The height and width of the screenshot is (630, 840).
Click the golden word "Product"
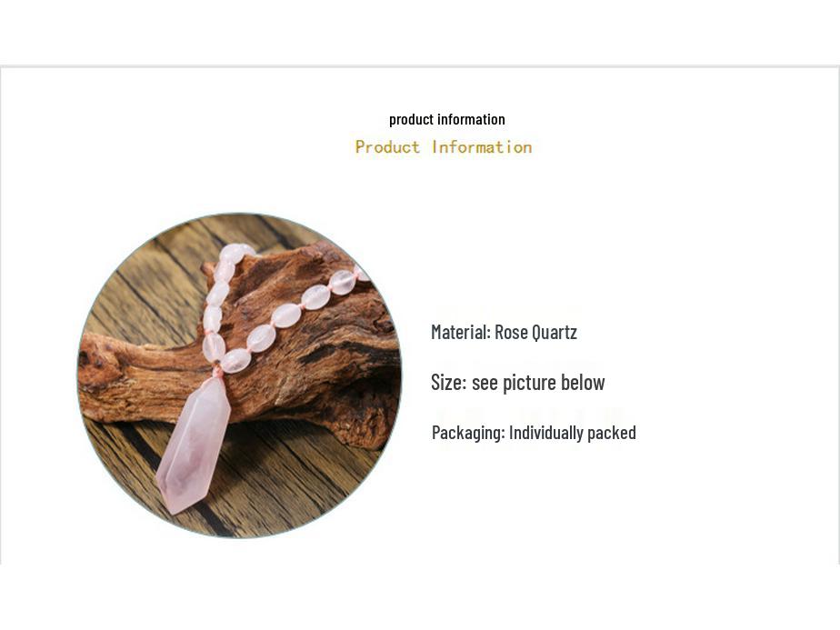pyautogui.click(x=387, y=146)
